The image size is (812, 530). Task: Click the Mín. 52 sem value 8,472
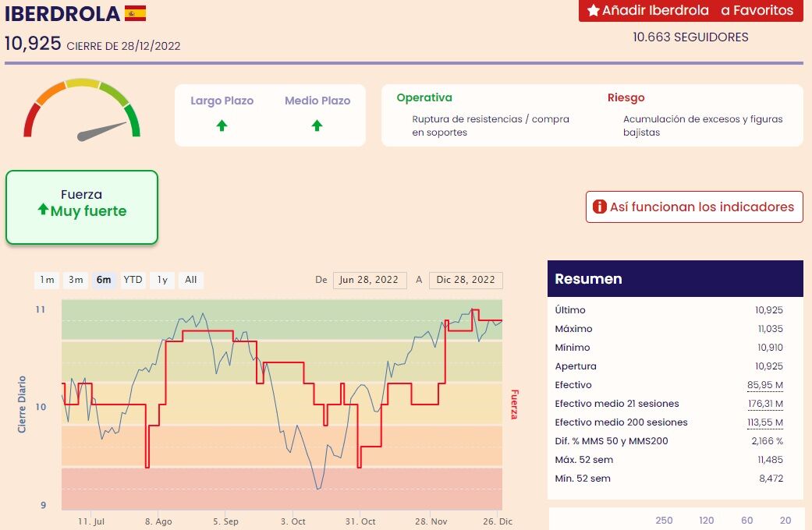tap(771, 479)
